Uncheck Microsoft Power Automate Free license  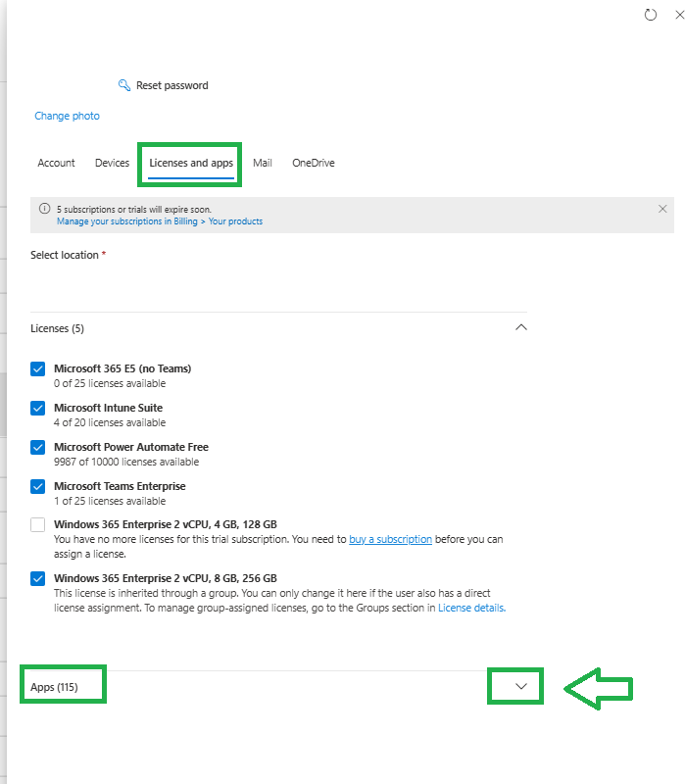coord(37,447)
